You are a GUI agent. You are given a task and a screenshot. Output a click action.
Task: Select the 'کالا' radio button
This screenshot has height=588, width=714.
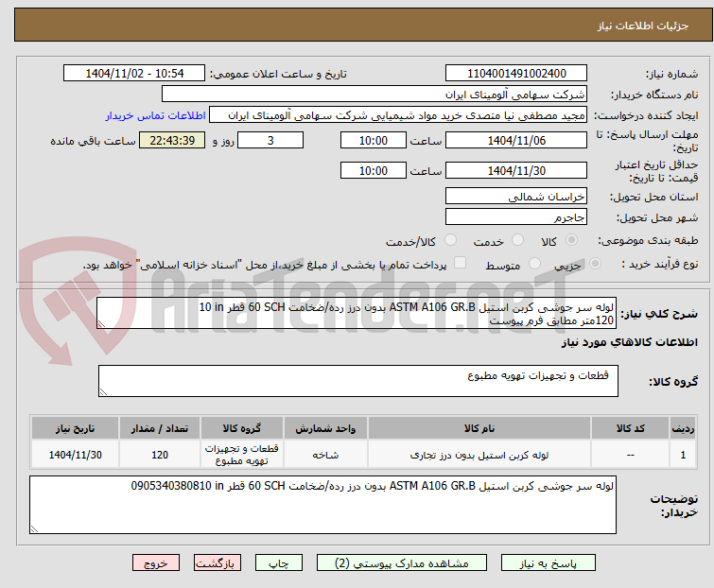point(571,240)
